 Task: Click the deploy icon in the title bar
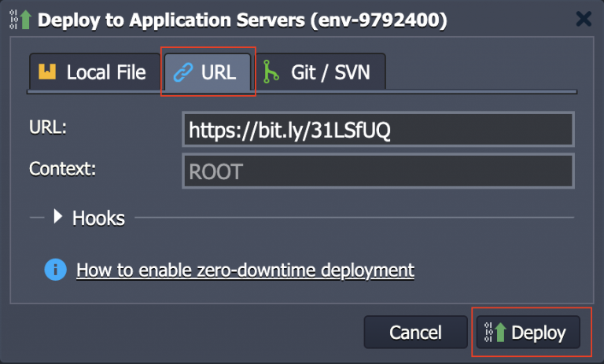21,20
